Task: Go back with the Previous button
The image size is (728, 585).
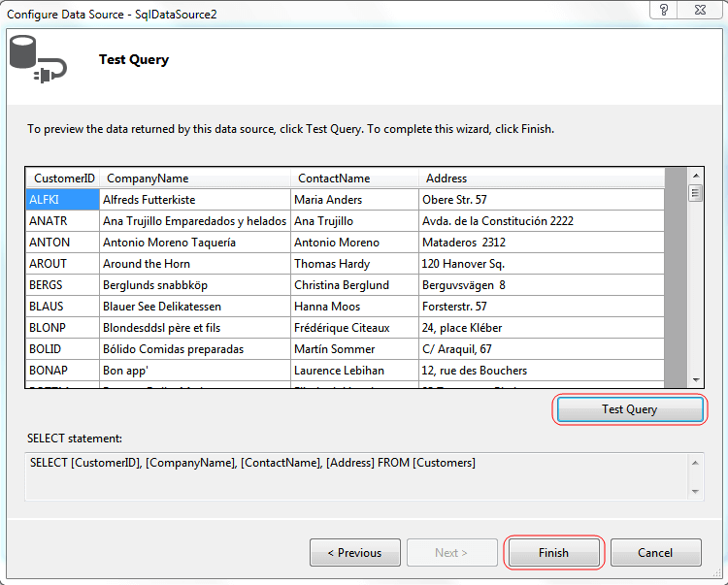Action: [x=354, y=553]
